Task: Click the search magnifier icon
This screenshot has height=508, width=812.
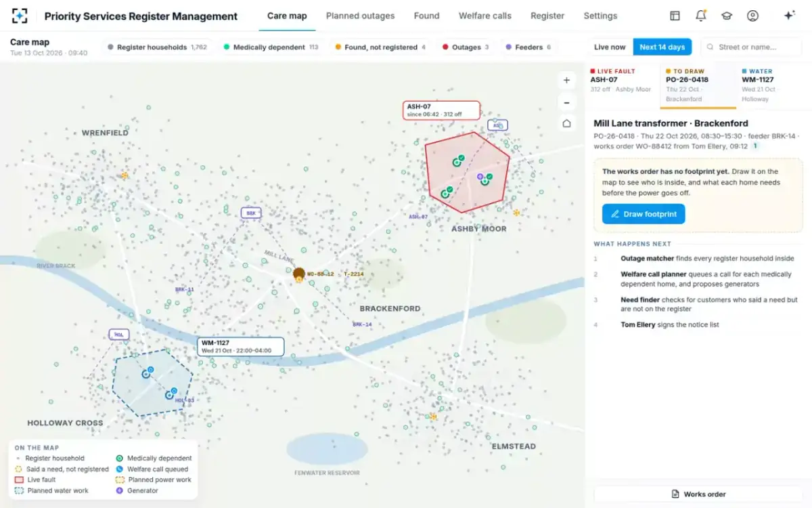Action: [710, 47]
